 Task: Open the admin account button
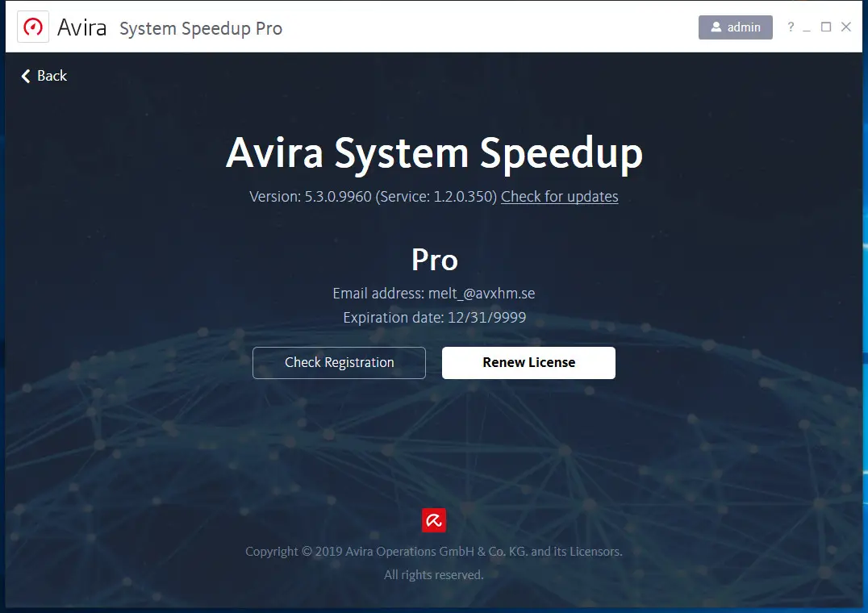pos(735,27)
